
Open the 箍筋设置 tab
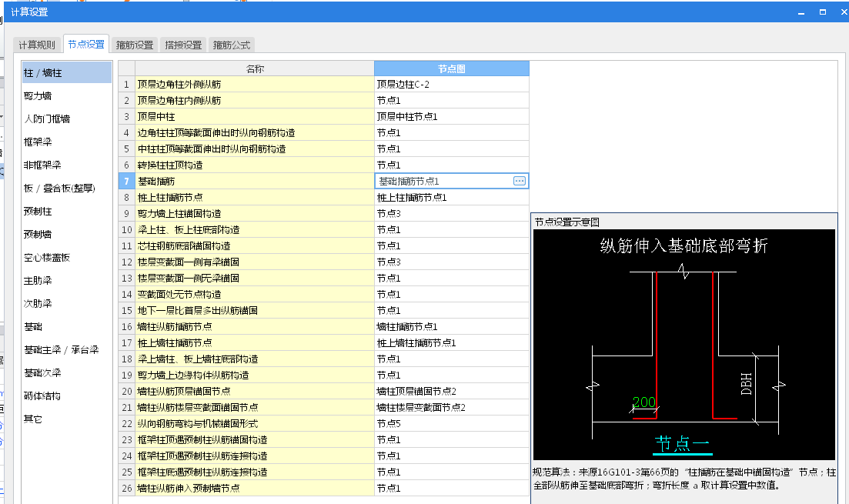point(135,45)
